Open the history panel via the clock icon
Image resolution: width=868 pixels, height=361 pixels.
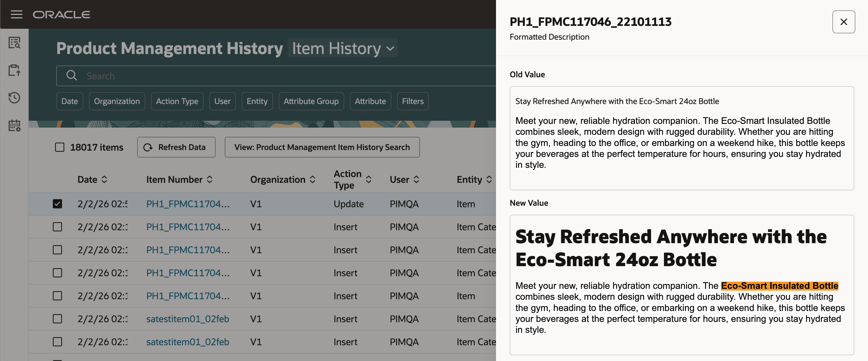(x=14, y=98)
